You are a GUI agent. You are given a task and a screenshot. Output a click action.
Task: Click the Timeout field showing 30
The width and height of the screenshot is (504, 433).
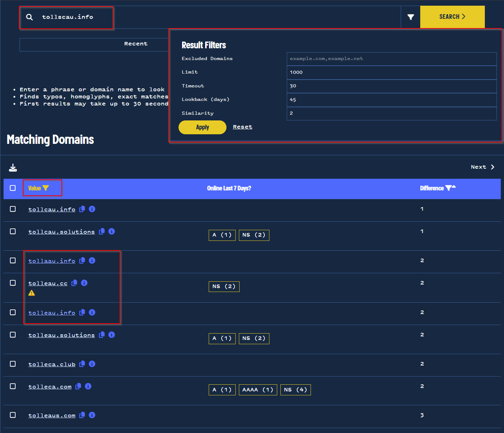(391, 86)
